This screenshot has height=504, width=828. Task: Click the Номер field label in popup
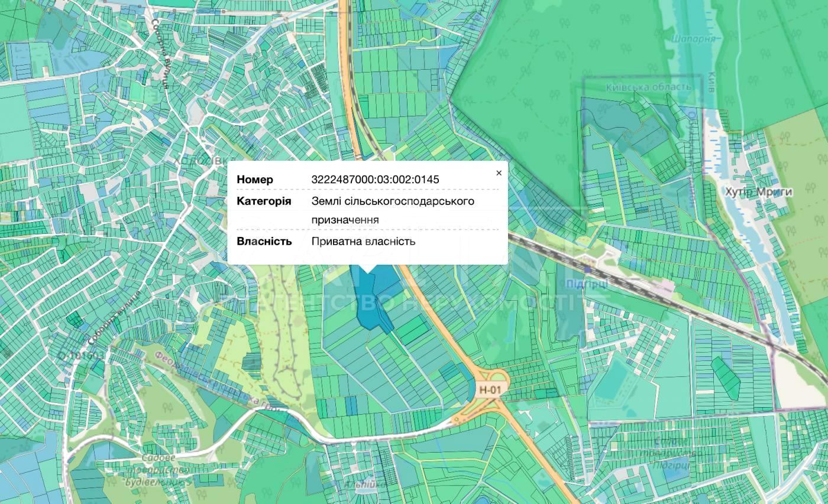[255, 180]
